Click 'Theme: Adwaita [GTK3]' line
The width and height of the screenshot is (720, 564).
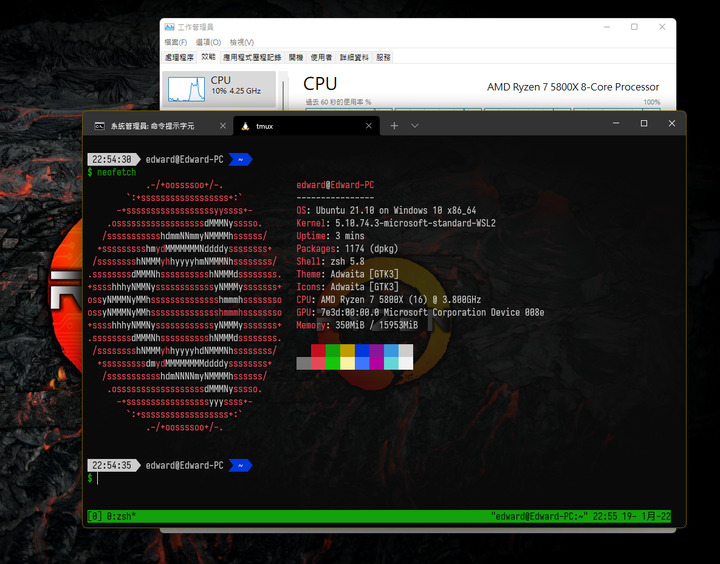(347, 274)
